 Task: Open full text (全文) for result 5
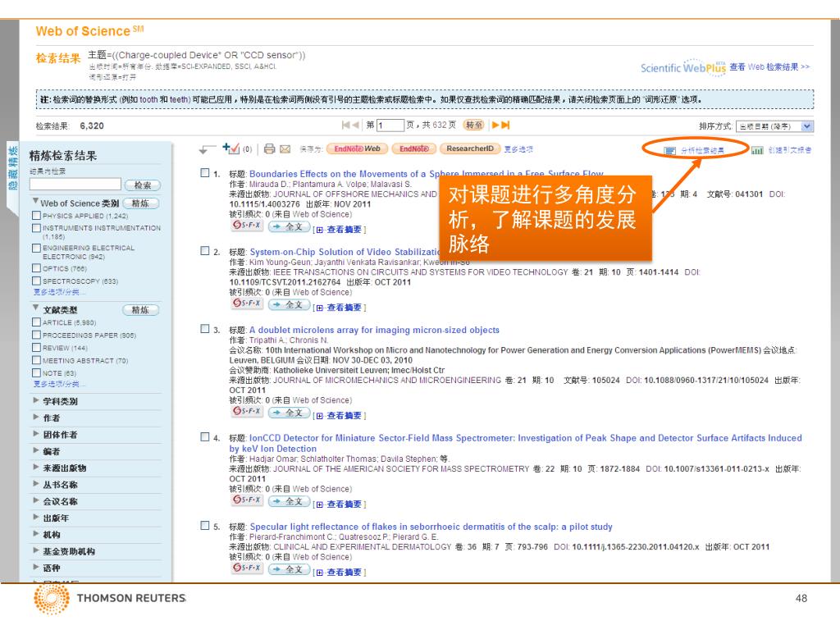(x=290, y=569)
